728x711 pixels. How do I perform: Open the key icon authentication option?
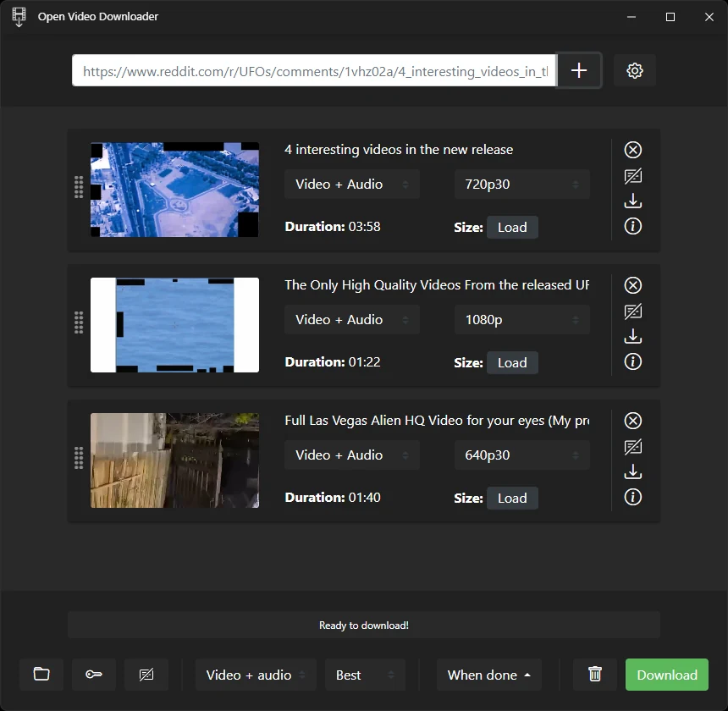click(x=94, y=675)
